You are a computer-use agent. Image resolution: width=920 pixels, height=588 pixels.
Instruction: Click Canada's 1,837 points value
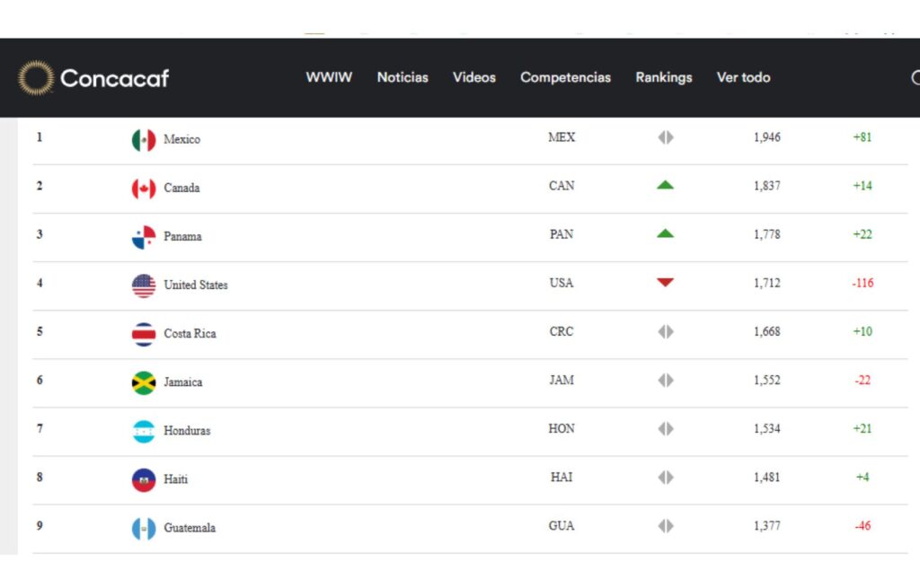coord(767,186)
